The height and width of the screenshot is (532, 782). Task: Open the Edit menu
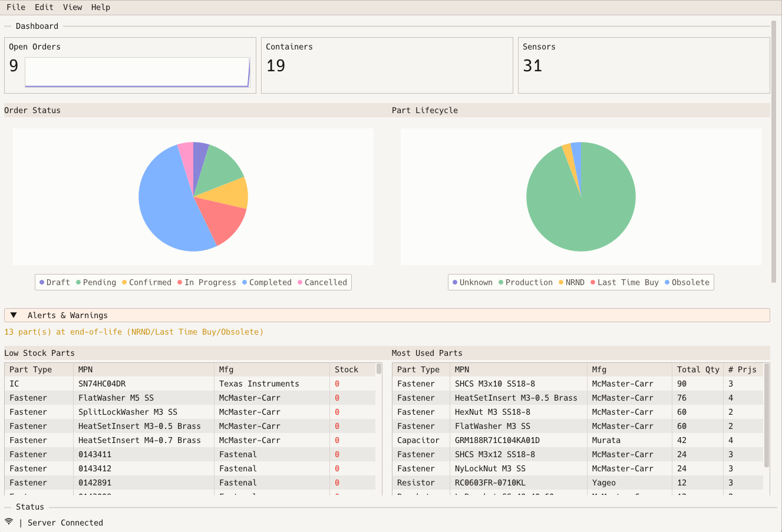44,7
